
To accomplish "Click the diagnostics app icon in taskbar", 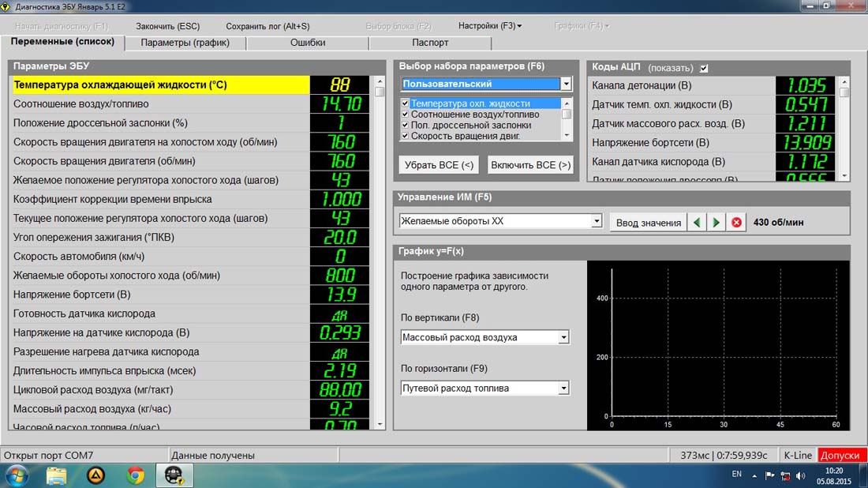I will tap(174, 475).
